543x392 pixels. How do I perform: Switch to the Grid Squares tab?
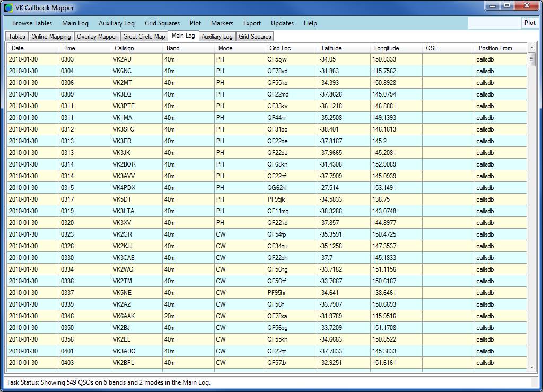point(255,37)
